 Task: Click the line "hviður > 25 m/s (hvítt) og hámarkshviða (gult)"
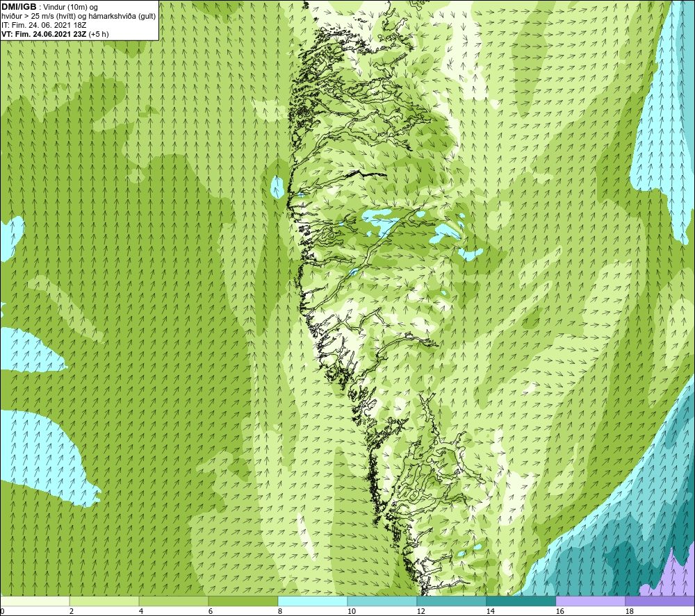tap(79, 17)
